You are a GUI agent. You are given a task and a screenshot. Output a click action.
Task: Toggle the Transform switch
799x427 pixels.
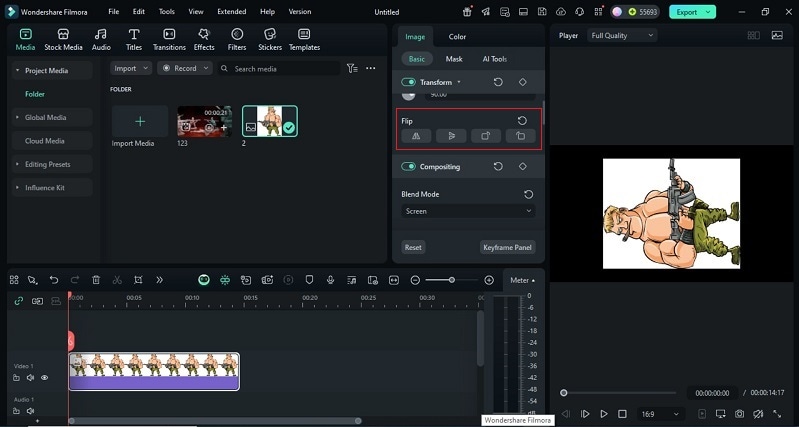pyautogui.click(x=408, y=82)
